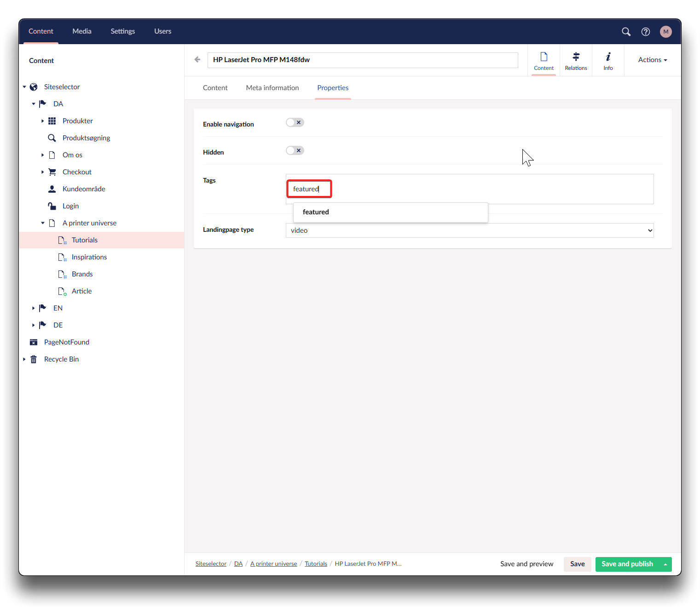This screenshot has width=700, height=609.
Task: Open the Landingpage type dropdown
Action: click(x=469, y=230)
